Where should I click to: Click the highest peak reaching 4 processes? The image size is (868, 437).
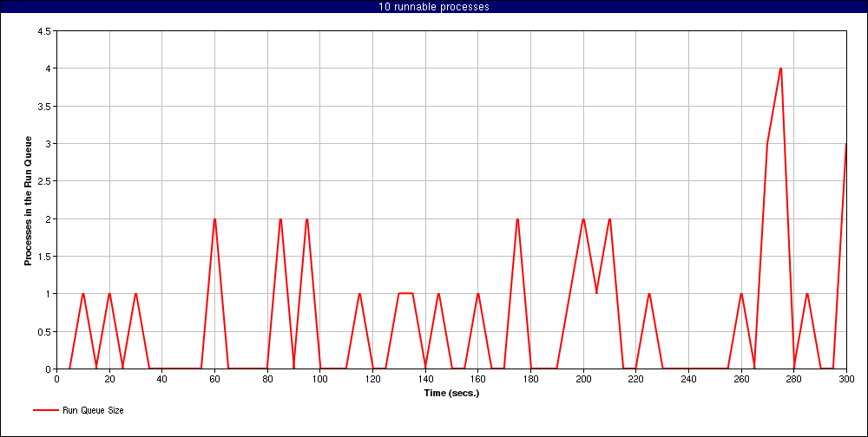click(780, 68)
